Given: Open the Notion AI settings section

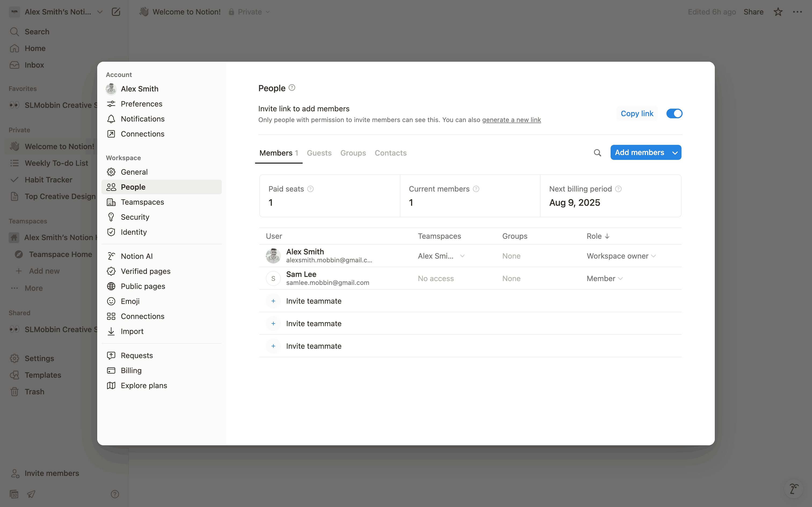Looking at the screenshot, I should (x=137, y=256).
